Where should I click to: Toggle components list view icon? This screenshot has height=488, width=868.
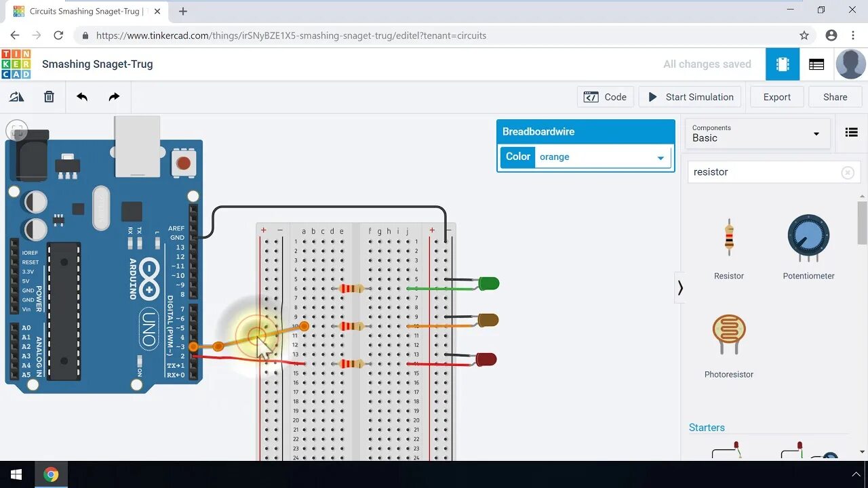852,133
